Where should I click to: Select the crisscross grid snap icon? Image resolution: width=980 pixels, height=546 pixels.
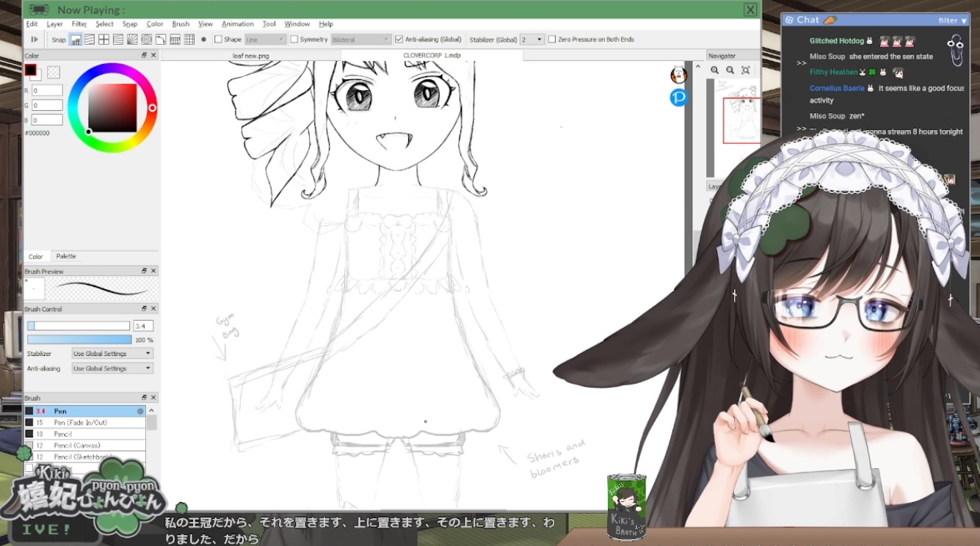(104, 40)
